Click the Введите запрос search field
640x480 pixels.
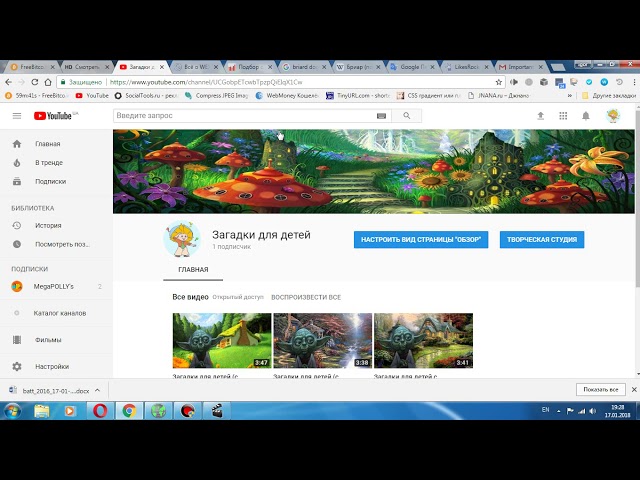(243, 116)
